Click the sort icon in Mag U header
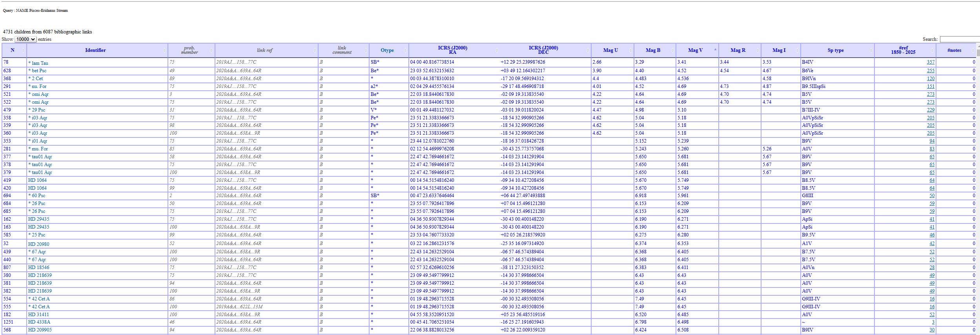980x335 pixels. [630, 50]
